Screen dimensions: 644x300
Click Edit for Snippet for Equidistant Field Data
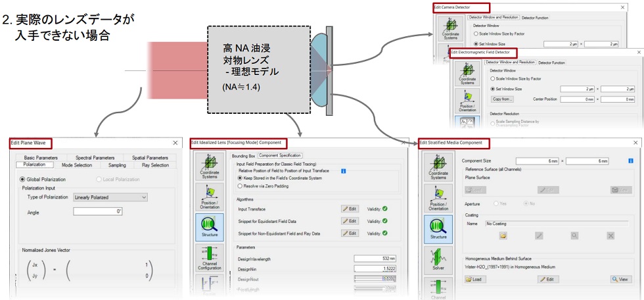[x=350, y=220]
